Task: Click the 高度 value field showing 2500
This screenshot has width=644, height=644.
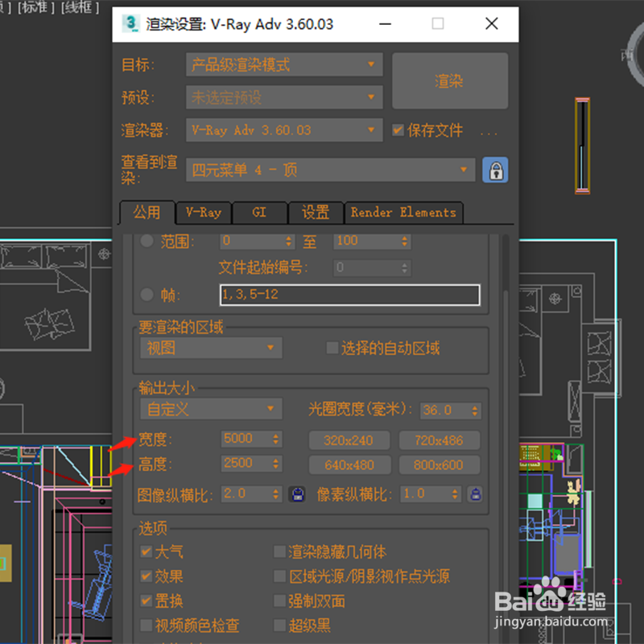Action: (x=246, y=464)
